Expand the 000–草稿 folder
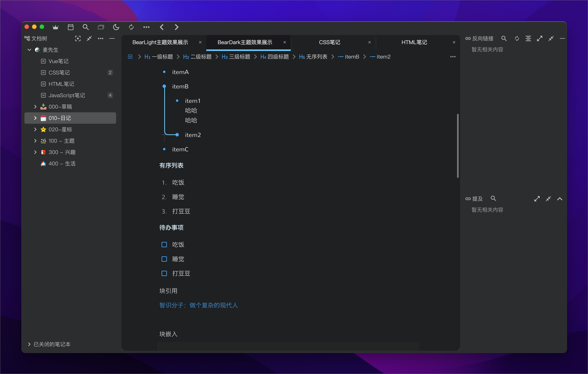 click(35, 106)
